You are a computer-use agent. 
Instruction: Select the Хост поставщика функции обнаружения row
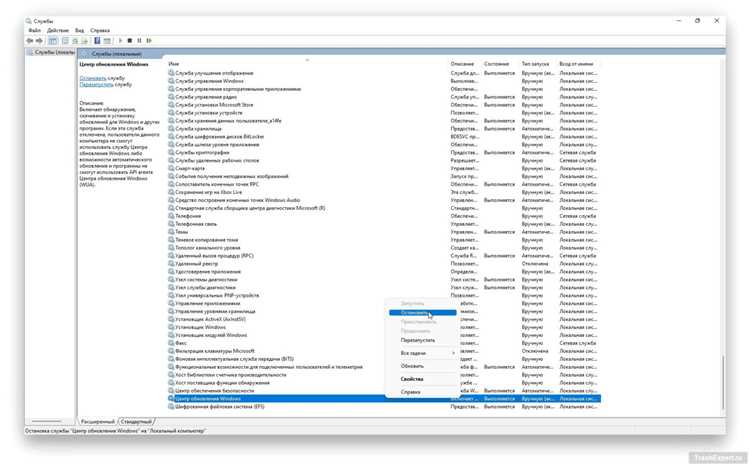[383, 383]
